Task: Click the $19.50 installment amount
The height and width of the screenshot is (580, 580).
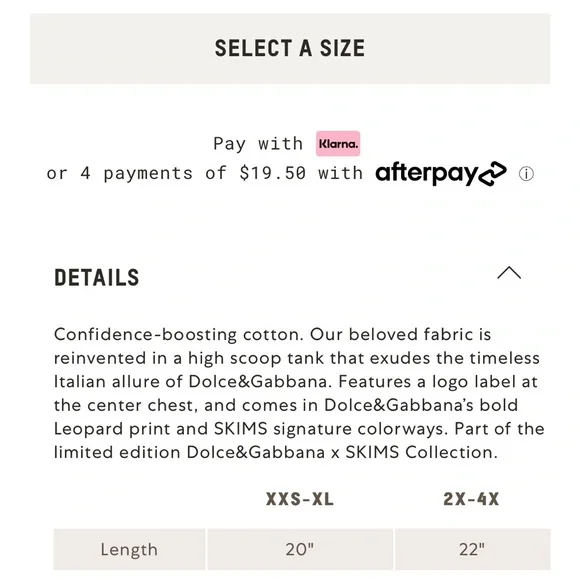Action: [273, 173]
